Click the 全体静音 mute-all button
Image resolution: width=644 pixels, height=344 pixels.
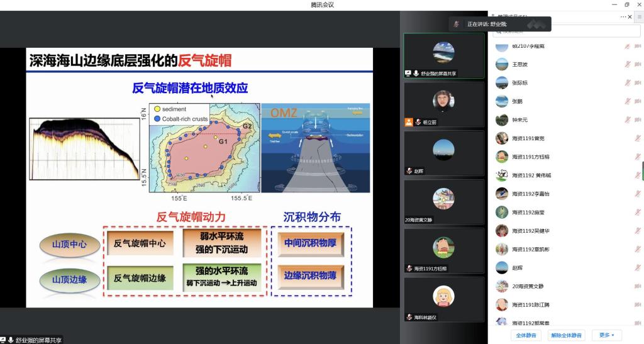tap(521, 335)
